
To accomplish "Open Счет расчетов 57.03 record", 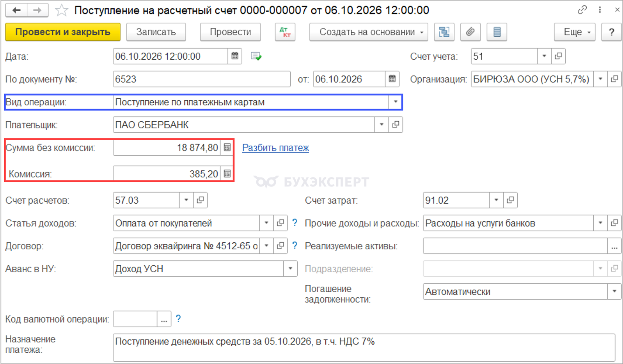I will coord(200,200).
